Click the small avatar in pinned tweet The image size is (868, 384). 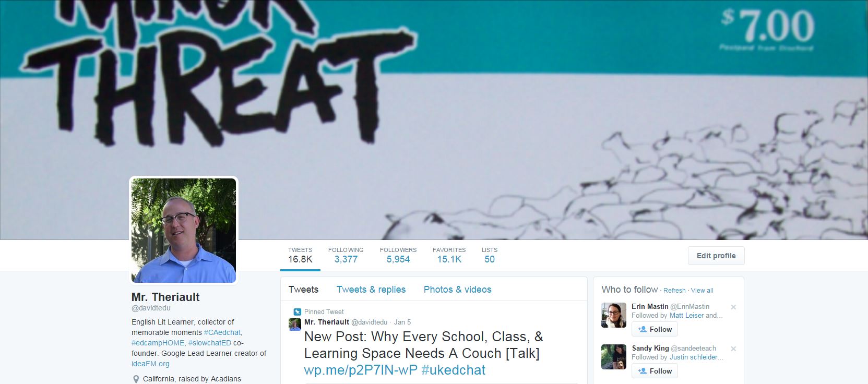[295, 325]
